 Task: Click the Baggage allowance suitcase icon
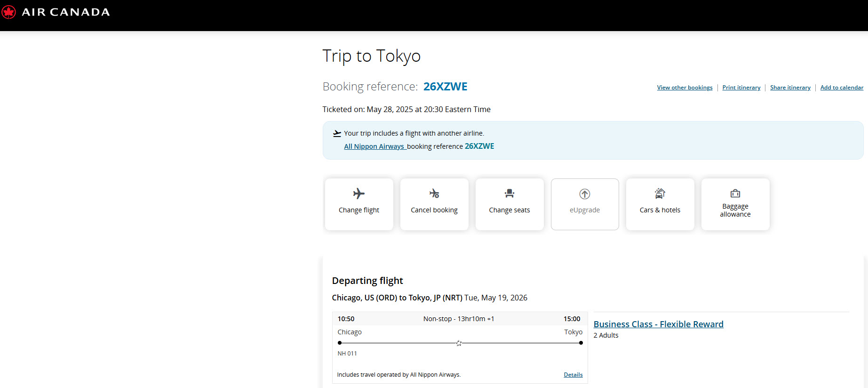(735, 193)
